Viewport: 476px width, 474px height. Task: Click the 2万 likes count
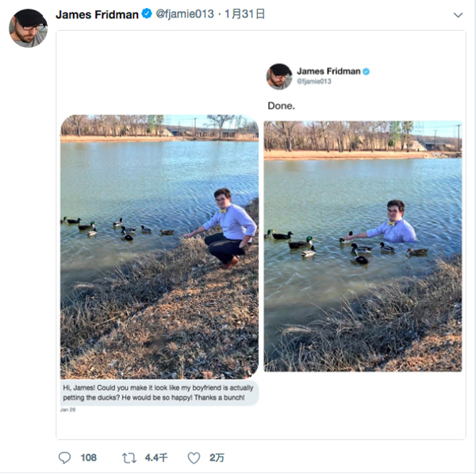pos(217,458)
